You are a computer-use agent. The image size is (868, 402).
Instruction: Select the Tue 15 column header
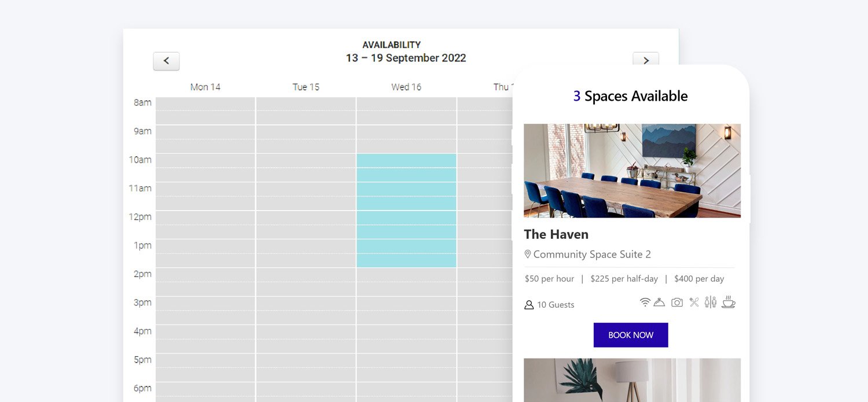click(x=306, y=87)
